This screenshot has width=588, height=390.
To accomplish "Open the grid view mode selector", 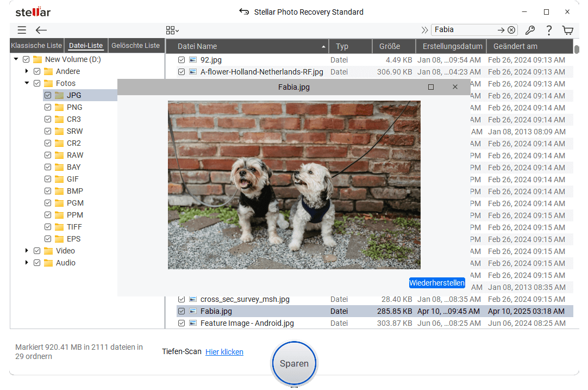I will pos(172,30).
